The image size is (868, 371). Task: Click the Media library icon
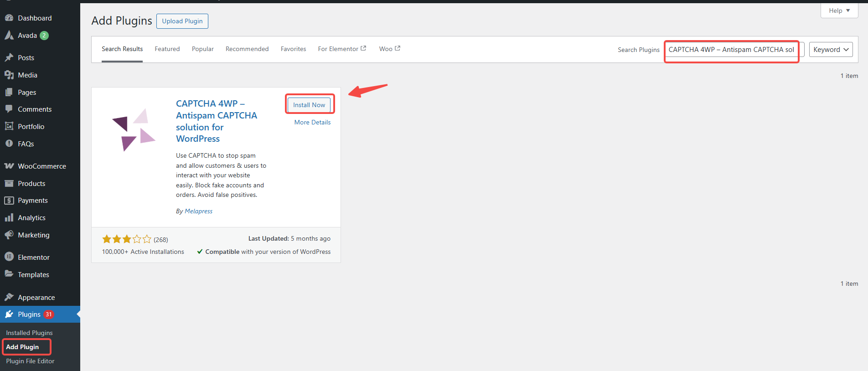[x=9, y=75]
